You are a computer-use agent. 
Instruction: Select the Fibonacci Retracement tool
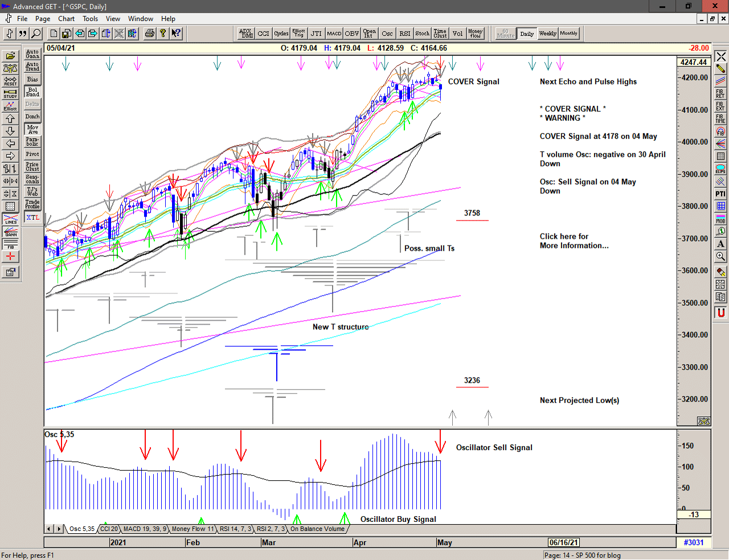point(720,93)
